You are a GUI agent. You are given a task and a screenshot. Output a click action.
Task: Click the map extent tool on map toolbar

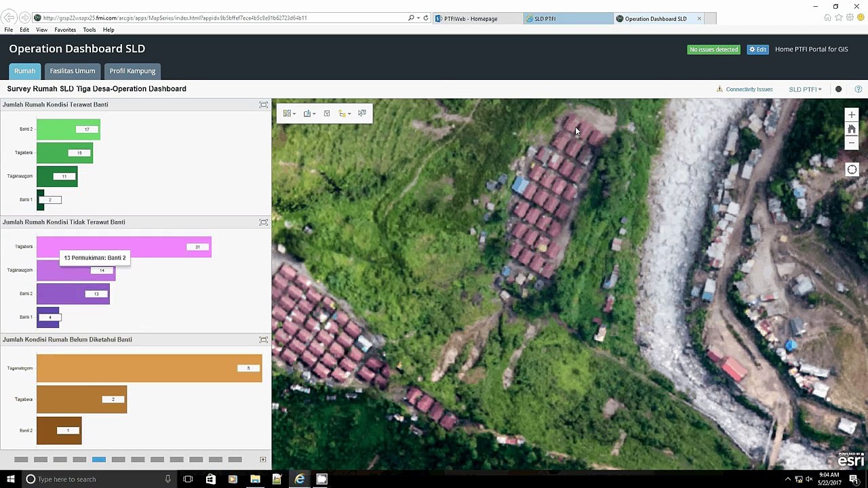327,113
